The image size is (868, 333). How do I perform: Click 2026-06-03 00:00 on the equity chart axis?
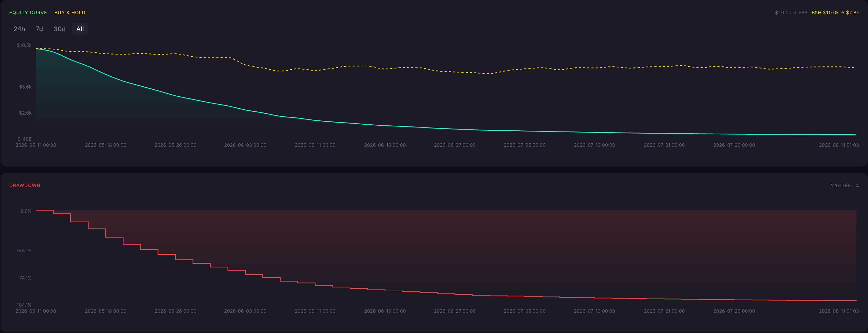245,145
